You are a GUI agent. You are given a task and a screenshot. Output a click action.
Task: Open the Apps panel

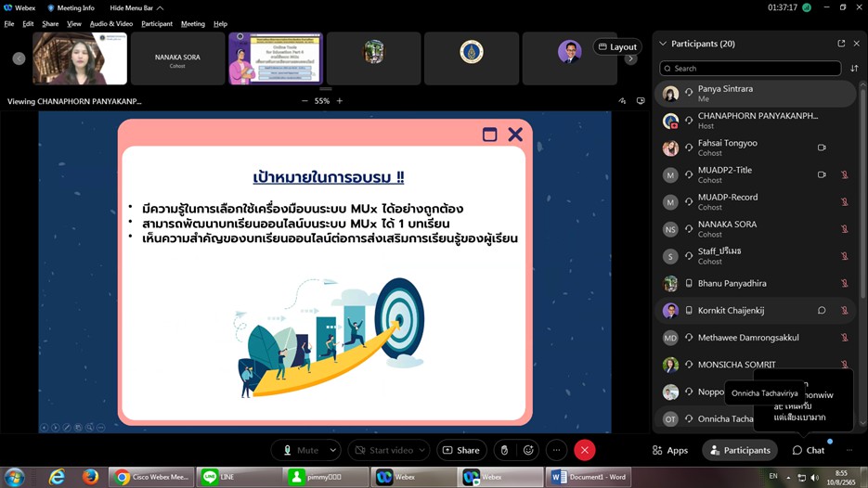[669, 450]
